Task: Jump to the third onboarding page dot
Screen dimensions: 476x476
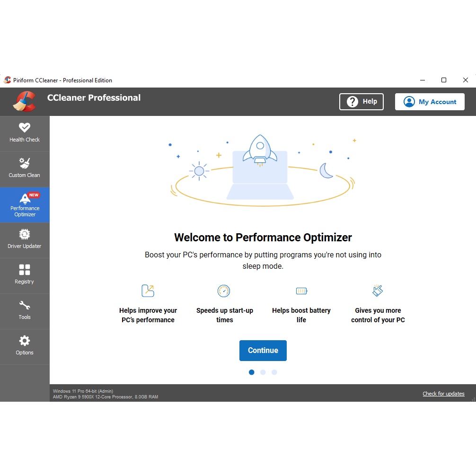Action: pyautogui.click(x=274, y=372)
